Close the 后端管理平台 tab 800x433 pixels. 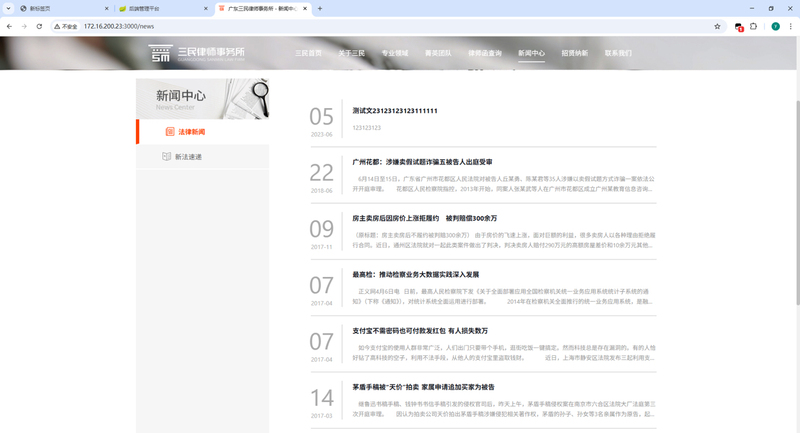pyautogui.click(x=206, y=9)
